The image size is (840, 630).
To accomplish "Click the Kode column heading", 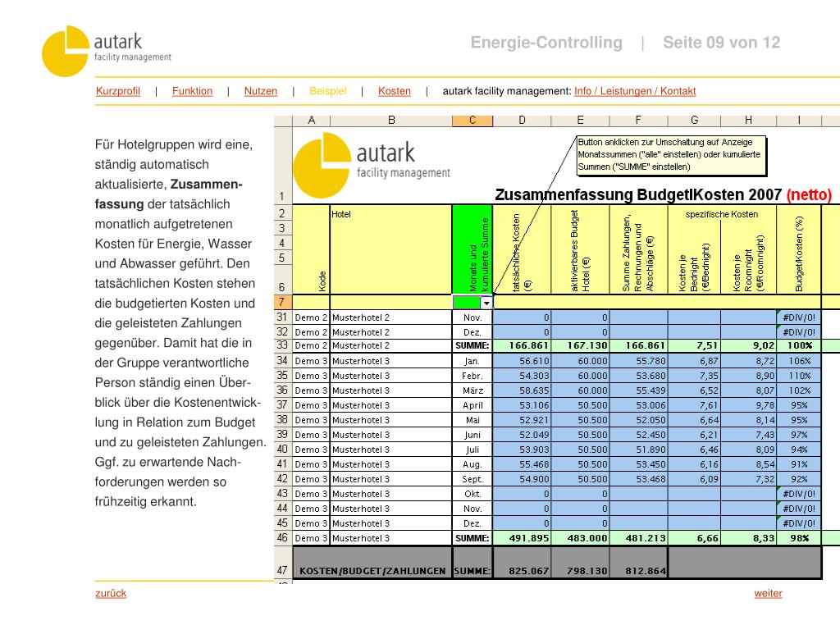I will (x=311, y=249).
